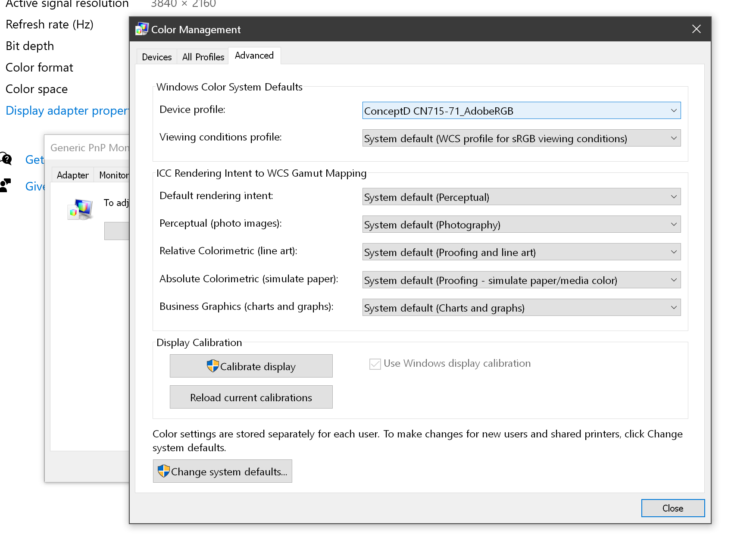The image size is (756, 537).
Task: Click the Give feedback person icon
Action: point(5,185)
